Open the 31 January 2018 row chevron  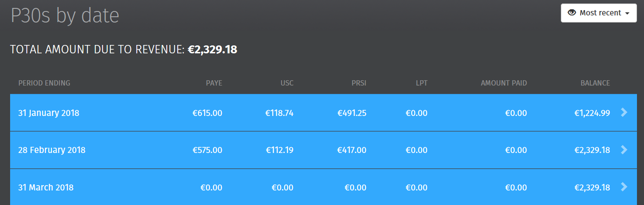[x=624, y=112]
